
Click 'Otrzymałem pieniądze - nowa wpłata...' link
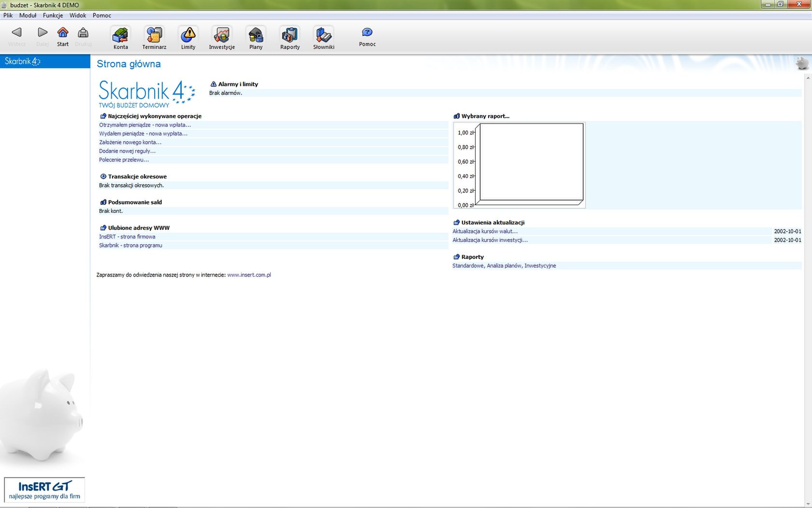pyautogui.click(x=145, y=125)
